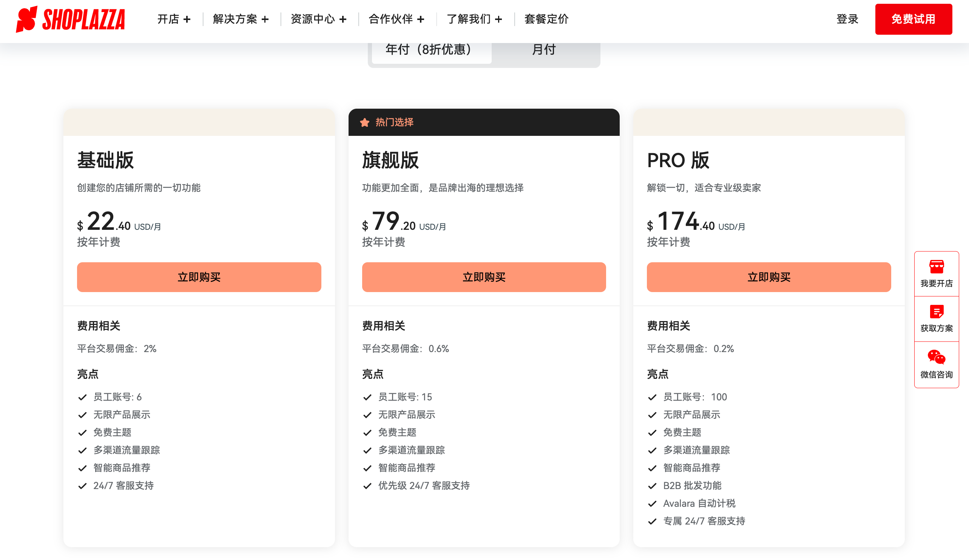Image resolution: width=969 pixels, height=560 pixels.
Task: Switch to the 月付 billing tab
Action: (x=544, y=49)
